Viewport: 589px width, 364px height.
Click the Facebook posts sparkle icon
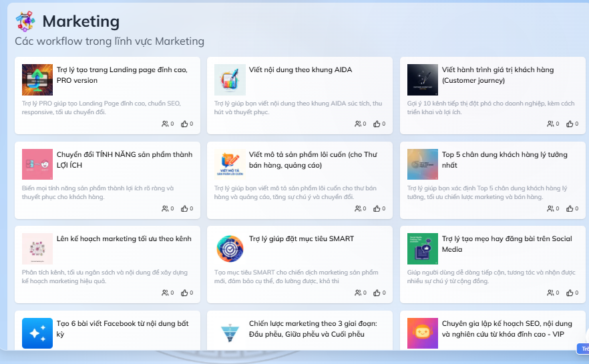click(37, 333)
